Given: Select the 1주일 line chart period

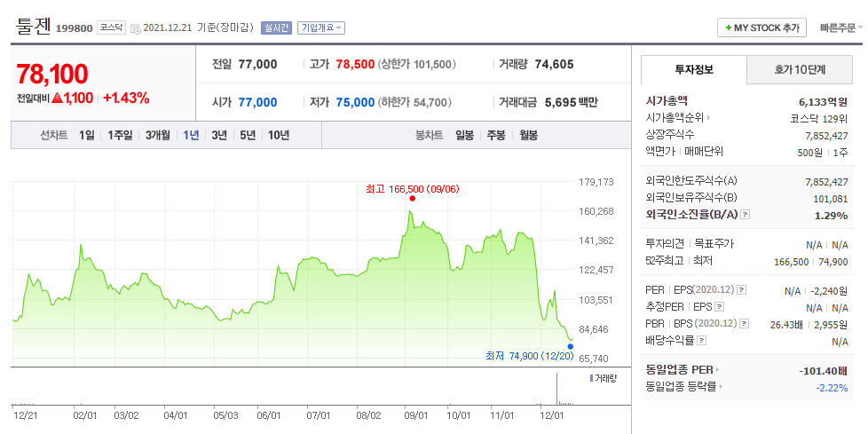Looking at the screenshot, I should pyautogui.click(x=120, y=135).
